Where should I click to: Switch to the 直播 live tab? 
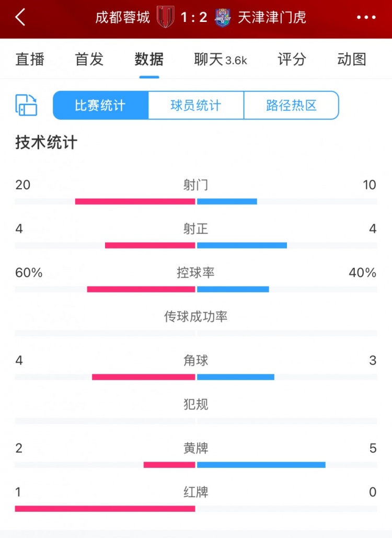pyautogui.click(x=30, y=60)
